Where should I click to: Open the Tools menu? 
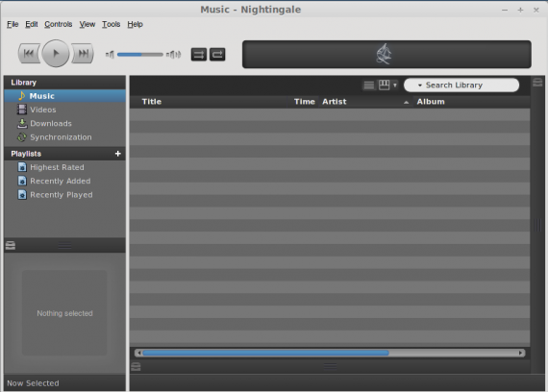coord(112,24)
